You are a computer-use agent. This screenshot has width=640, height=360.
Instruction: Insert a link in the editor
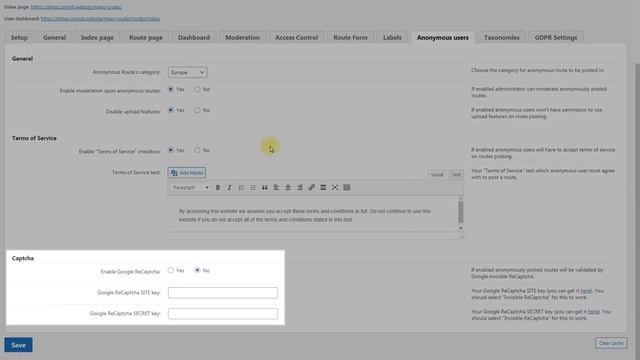pyautogui.click(x=311, y=187)
